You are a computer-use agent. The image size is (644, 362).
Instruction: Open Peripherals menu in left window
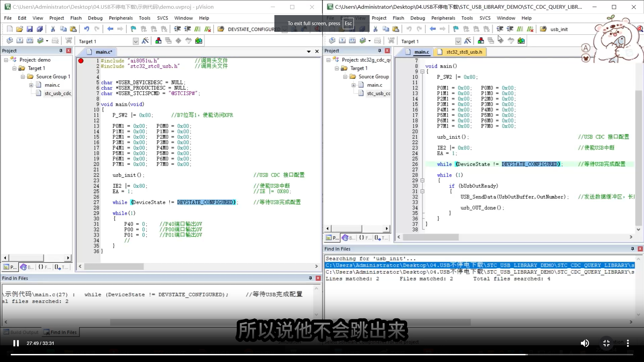(121, 18)
